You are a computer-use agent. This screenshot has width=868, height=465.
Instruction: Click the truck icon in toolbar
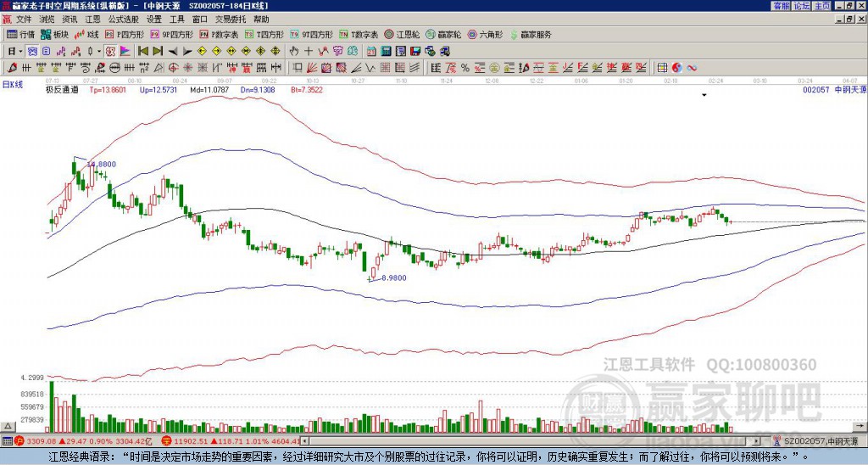tap(444, 52)
